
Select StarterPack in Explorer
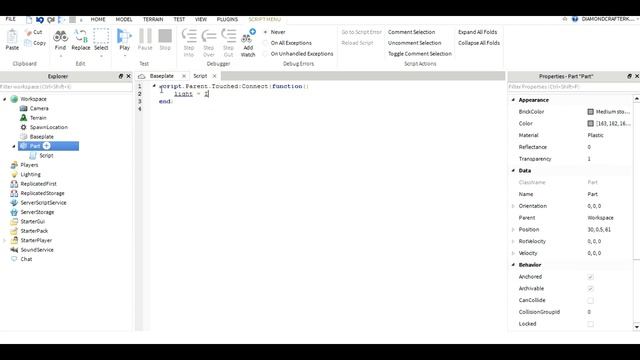coord(34,231)
